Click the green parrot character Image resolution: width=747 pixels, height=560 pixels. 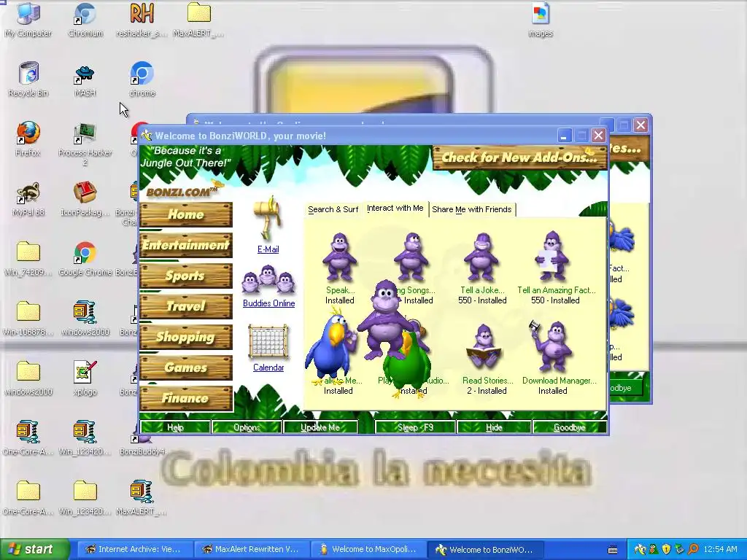point(406,366)
